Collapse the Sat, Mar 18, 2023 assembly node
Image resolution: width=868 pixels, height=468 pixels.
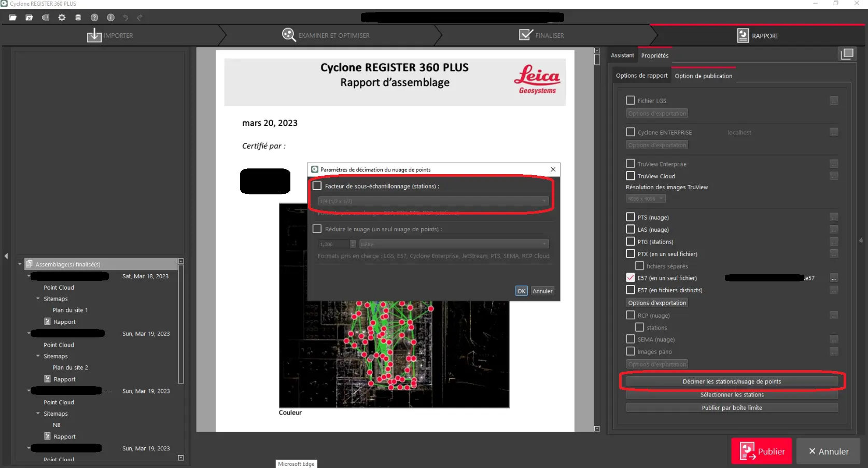[x=29, y=276]
